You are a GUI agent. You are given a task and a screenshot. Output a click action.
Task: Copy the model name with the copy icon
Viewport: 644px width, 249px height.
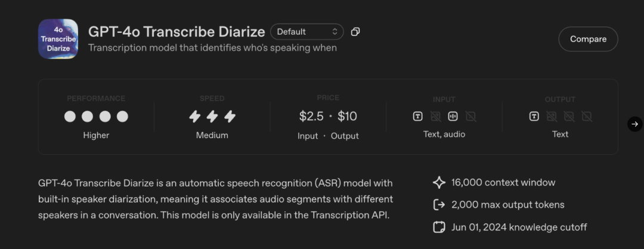click(355, 32)
